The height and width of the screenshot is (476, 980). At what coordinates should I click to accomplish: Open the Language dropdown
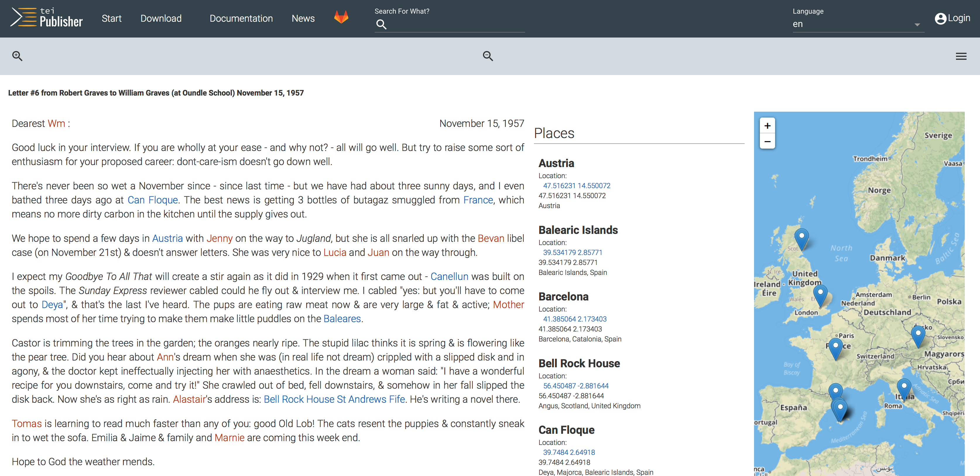[x=858, y=24]
